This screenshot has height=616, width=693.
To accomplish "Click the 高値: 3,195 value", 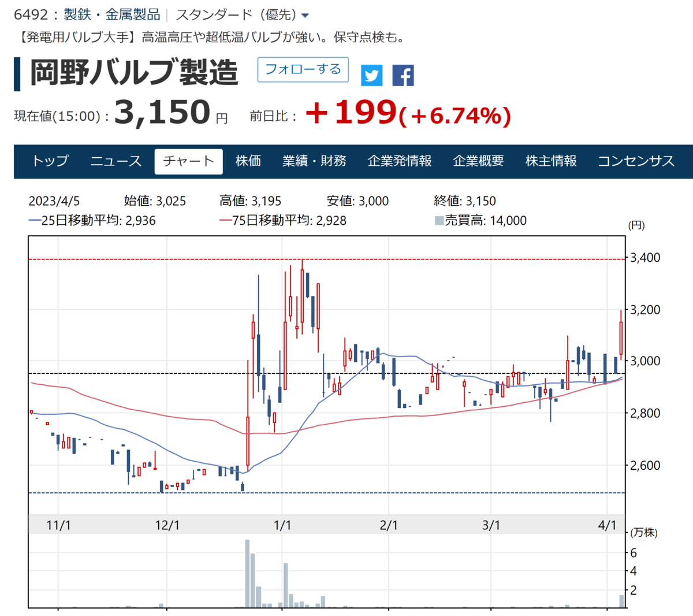I will coord(250,201).
